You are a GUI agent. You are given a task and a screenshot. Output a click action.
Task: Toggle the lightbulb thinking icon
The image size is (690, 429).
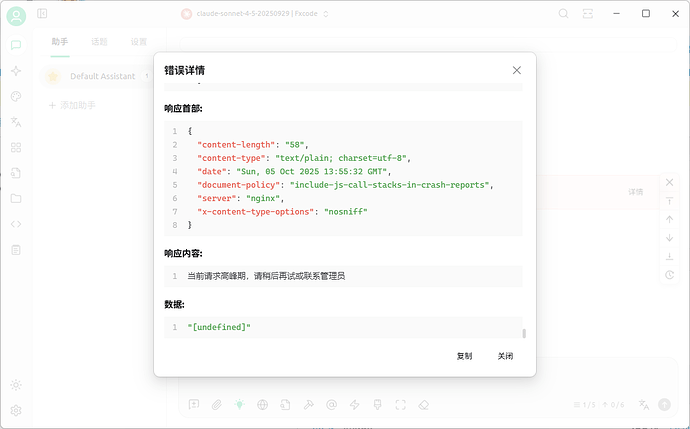tap(239, 405)
